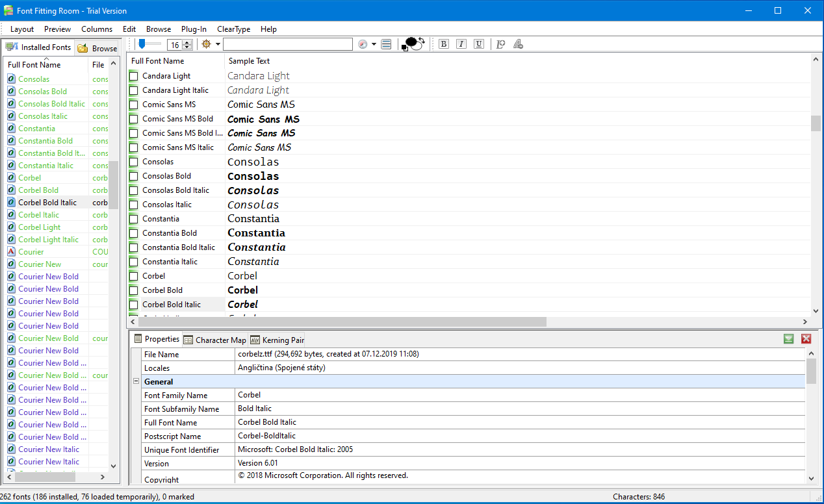Tick the Candara Light checkbox
Screen dimensions: 824x504
point(134,76)
